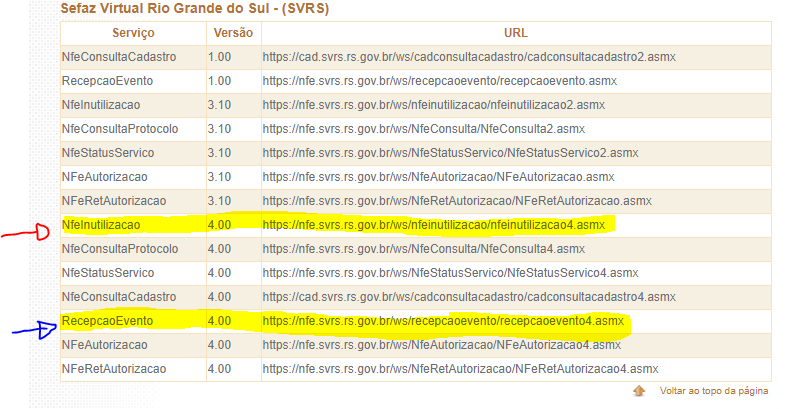Viewport: 800px width, 409px height.
Task: Click the highlighted nfeinutilizacao4.asmx URL
Action: tap(434, 225)
